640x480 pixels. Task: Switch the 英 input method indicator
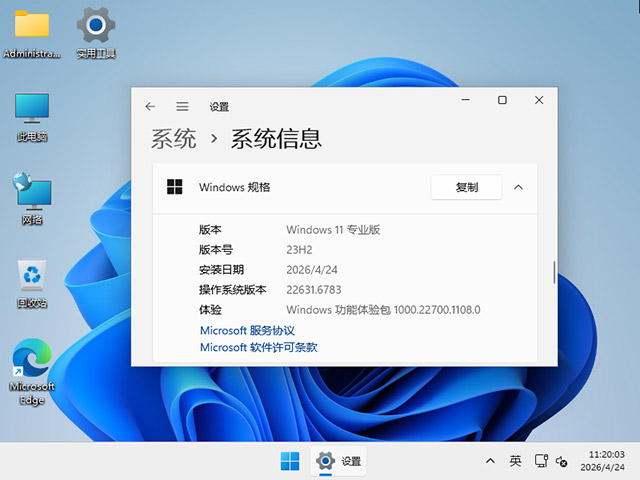515,461
